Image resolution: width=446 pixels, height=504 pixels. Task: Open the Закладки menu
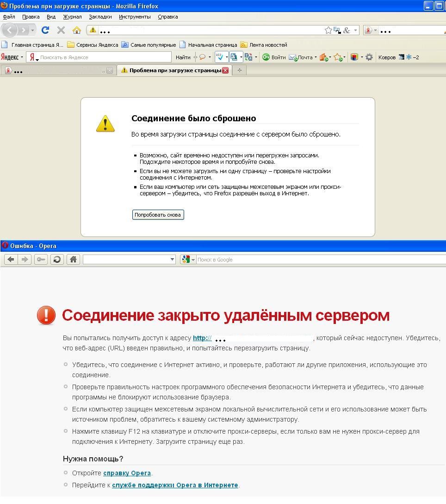[100, 17]
